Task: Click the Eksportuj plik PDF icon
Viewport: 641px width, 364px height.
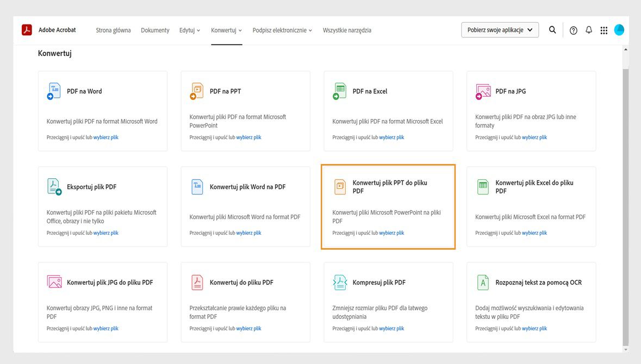Action: 54,187
